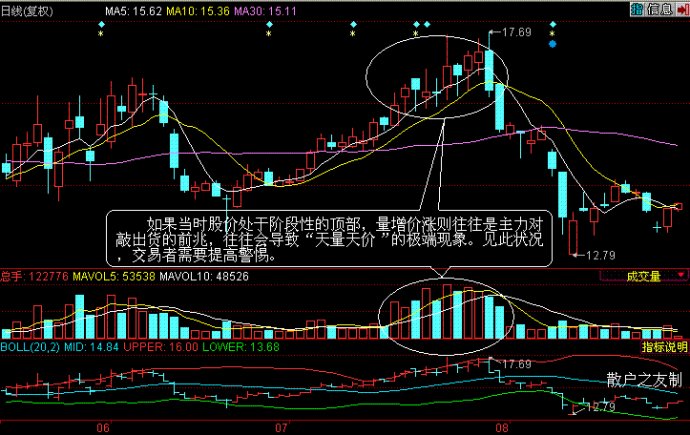This screenshot has width=690, height=435.
Task: Click the red arrow collapse panel icon
Action: pos(683,9)
